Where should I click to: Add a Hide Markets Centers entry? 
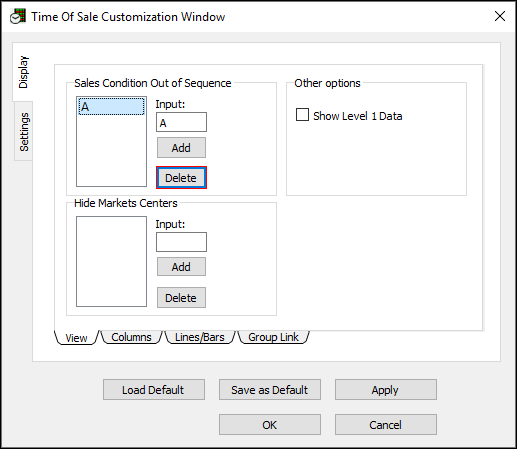coord(181,267)
